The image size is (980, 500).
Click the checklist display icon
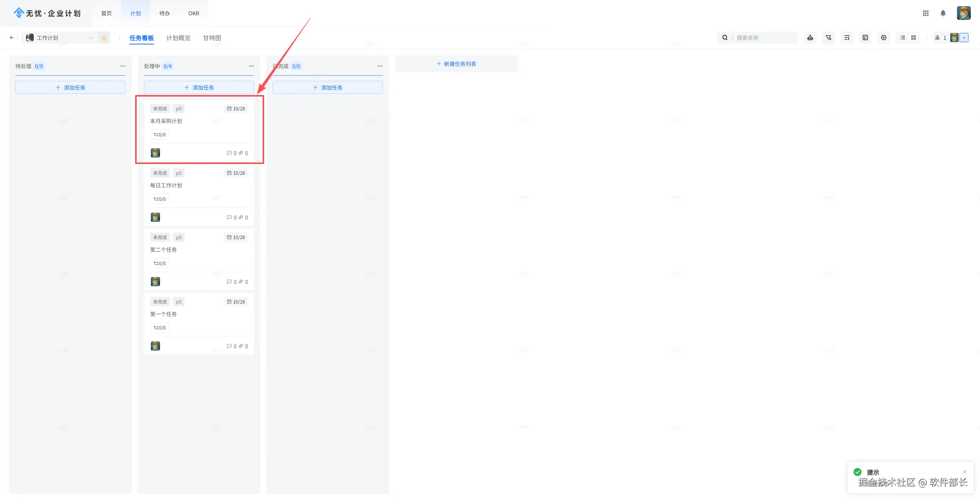pos(865,38)
